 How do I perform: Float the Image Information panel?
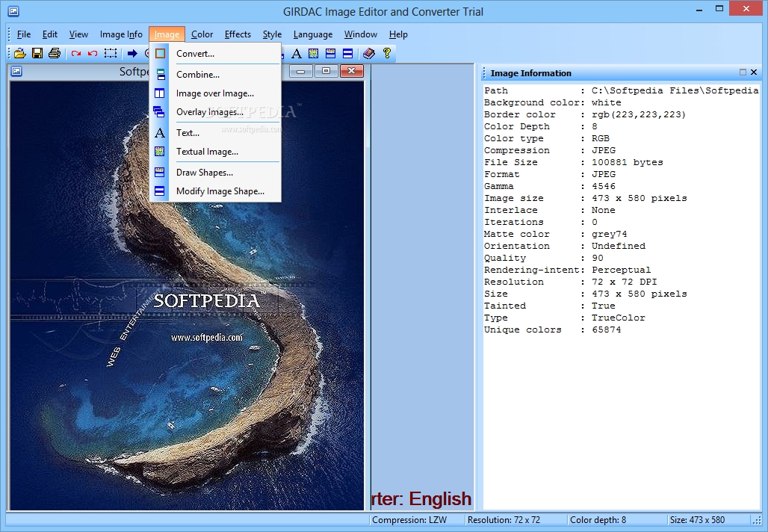point(743,72)
